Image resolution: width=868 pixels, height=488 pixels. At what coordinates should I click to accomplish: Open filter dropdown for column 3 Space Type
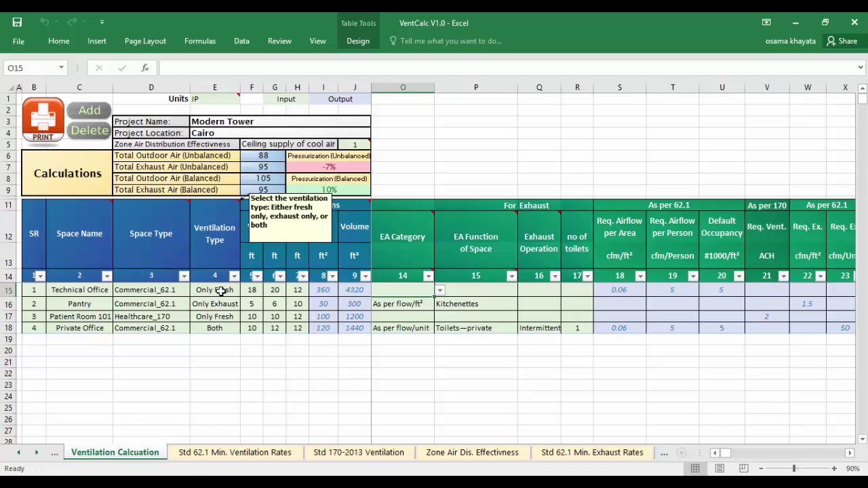pyautogui.click(x=184, y=276)
